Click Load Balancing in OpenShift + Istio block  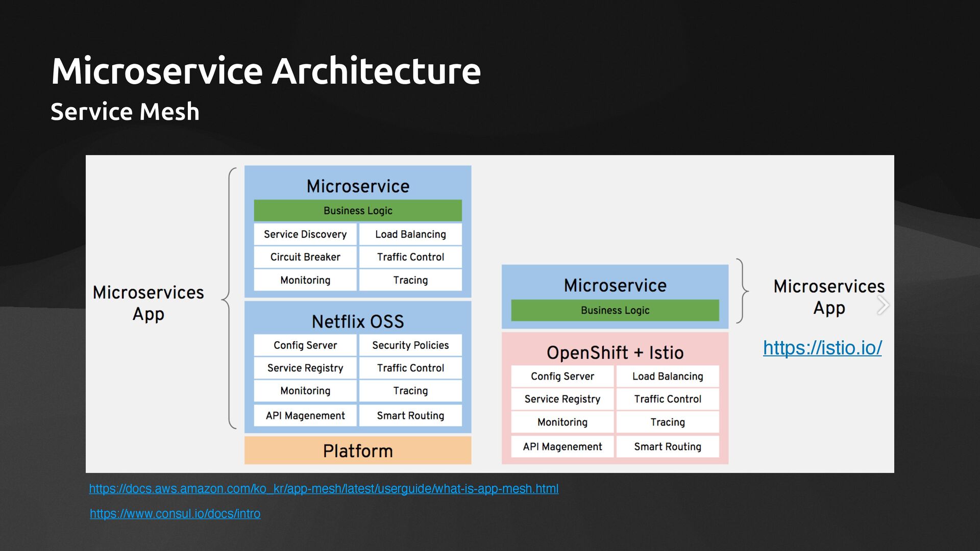pyautogui.click(x=667, y=377)
